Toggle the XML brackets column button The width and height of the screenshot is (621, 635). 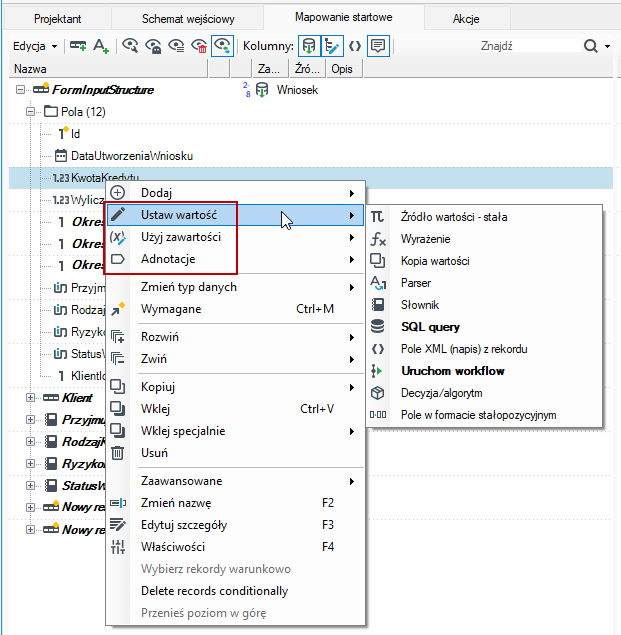tap(355, 46)
